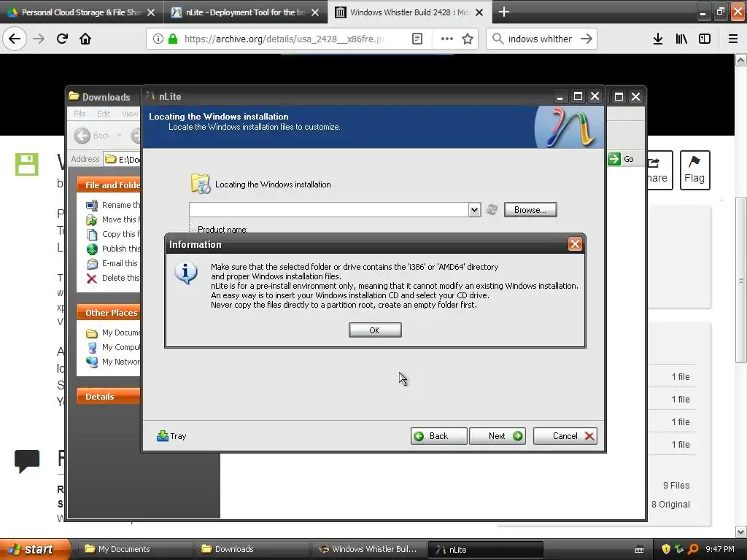Viewport: 747px width, 560px height.
Task: Open My Documents in Other Places
Action: pos(113,332)
